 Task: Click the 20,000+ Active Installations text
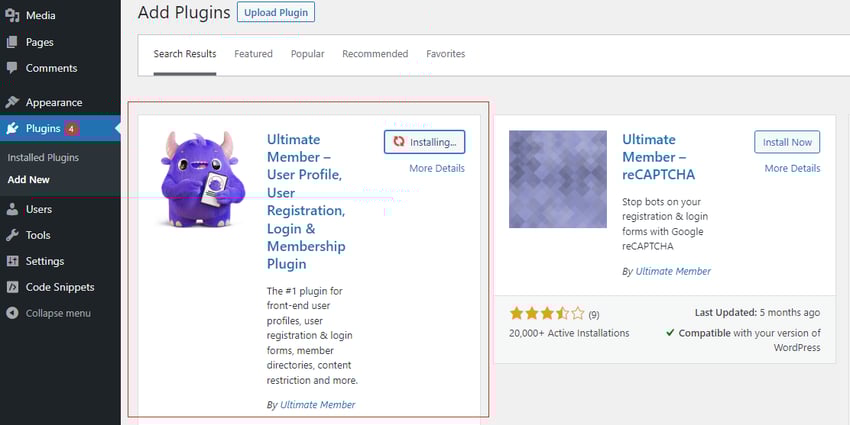coord(569,333)
